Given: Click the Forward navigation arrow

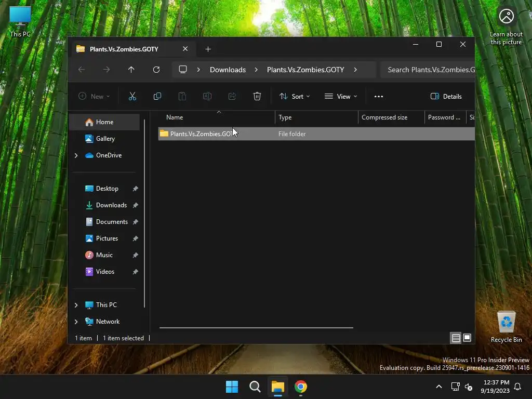Looking at the screenshot, I should pos(107,70).
